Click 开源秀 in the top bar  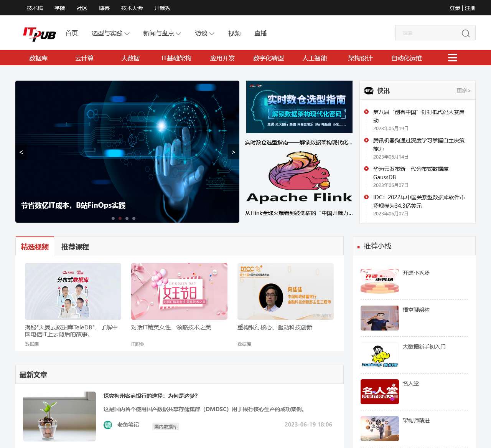tap(162, 8)
